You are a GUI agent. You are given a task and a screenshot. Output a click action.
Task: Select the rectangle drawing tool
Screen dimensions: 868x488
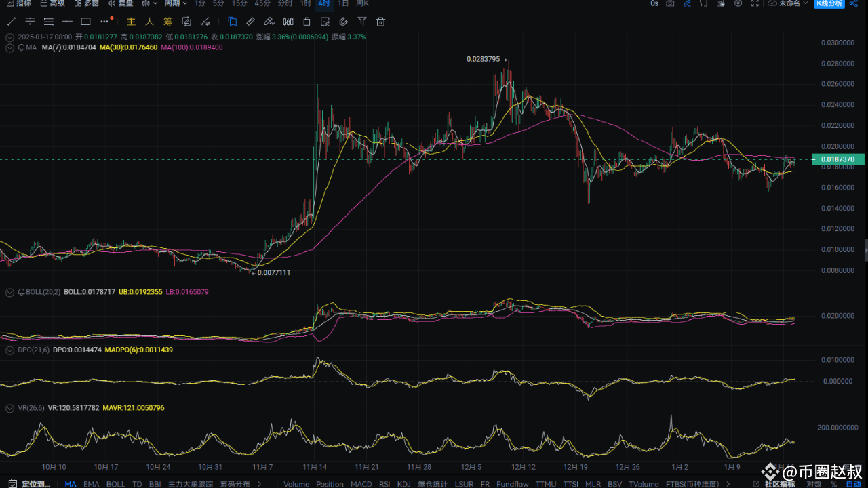click(85, 21)
